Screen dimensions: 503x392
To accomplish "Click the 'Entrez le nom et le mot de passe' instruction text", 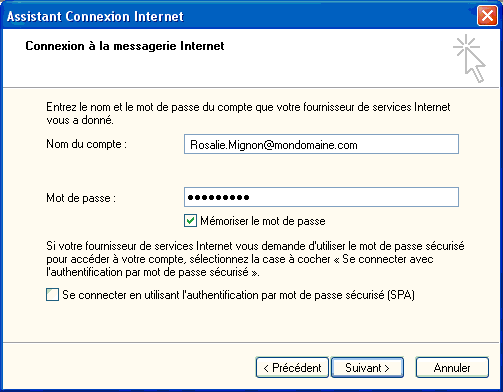I will click(x=248, y=113).
